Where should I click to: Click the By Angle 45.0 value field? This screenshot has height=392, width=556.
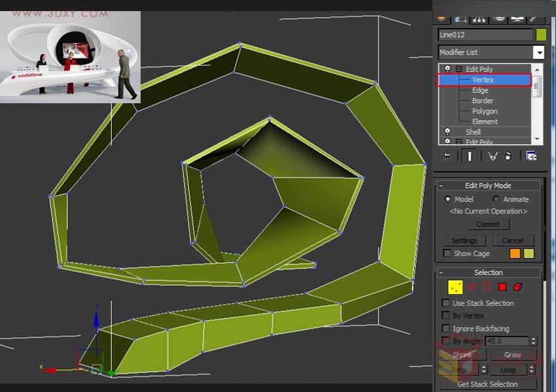[507, 341]
